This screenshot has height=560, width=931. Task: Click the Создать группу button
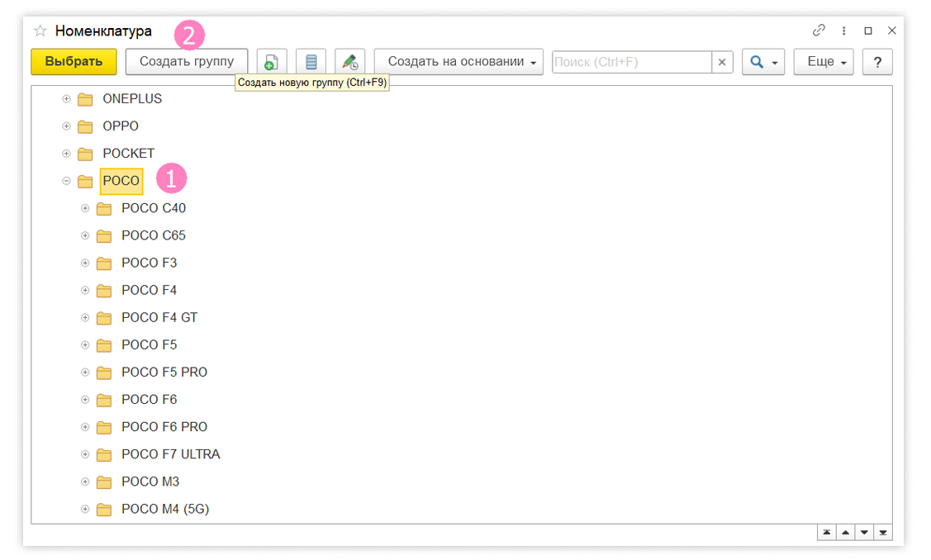click(x=187, y=62)
